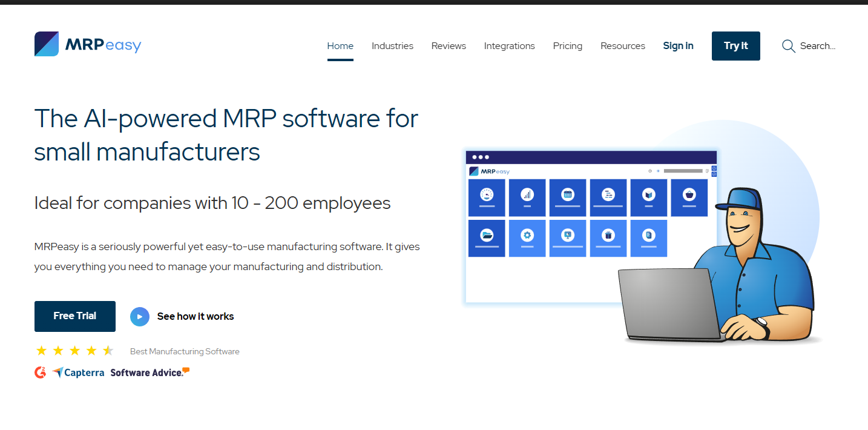Click the gear settings tile in illustration

pyautogui.click(x=527, y=238)
